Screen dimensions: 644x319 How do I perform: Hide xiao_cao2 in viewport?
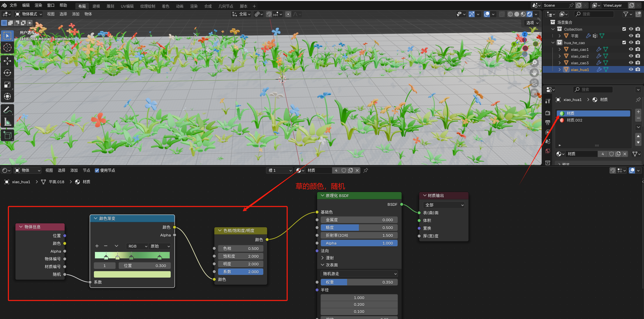click(x=631, y=56)
